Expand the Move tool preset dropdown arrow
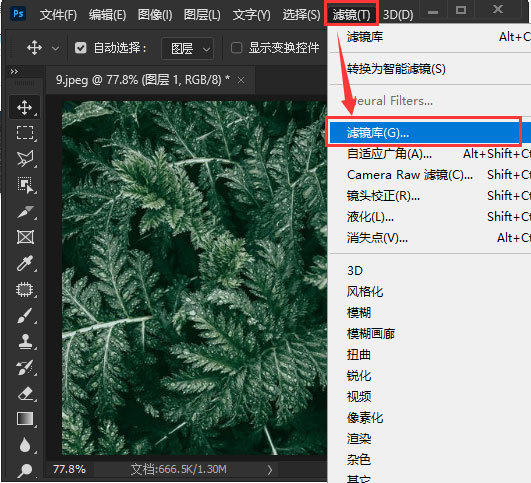Viewport: 531px width, 483px height. click(x=56, y=49)
